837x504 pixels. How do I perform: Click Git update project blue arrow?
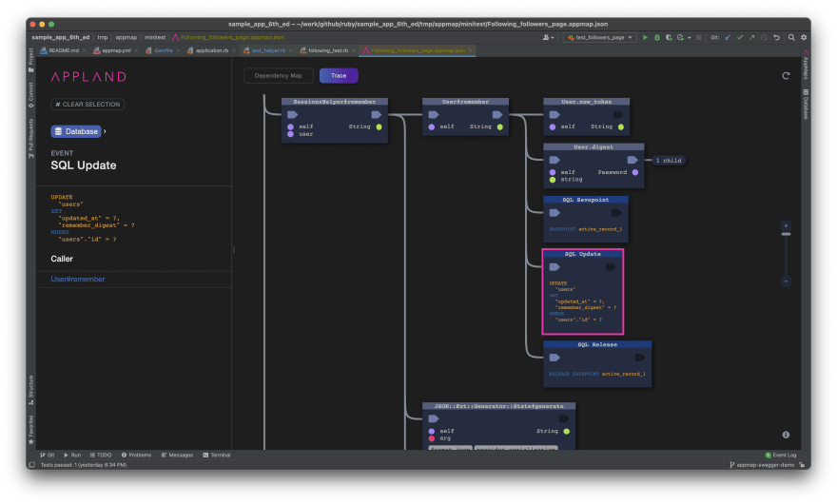(x=729, y=37)
